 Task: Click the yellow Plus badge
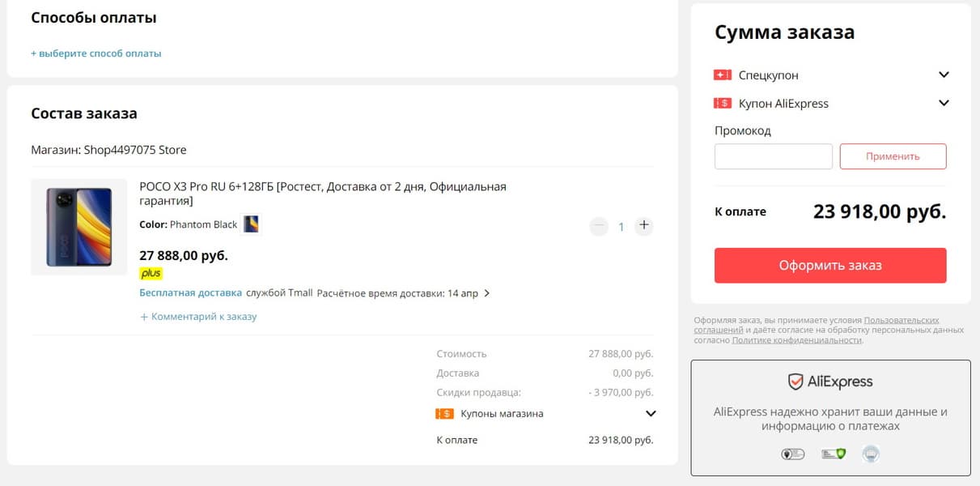[x=151, y=274]
